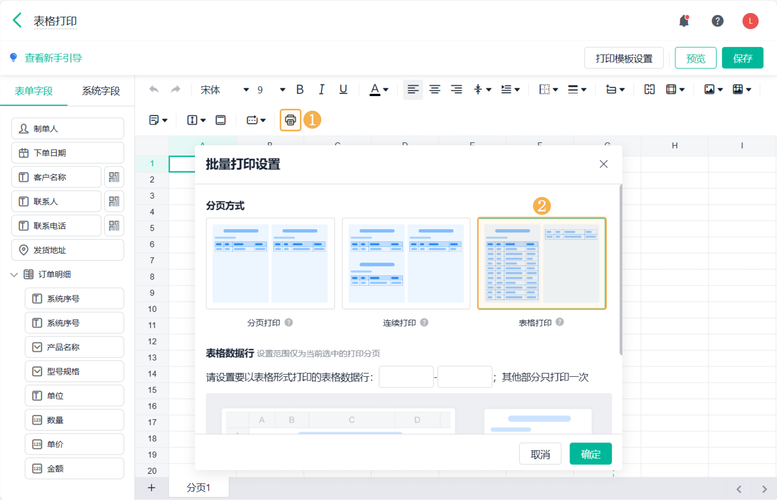The image size is (777, 500).
Task: Click the batch print settings printer icon
Action: (290, 120)
